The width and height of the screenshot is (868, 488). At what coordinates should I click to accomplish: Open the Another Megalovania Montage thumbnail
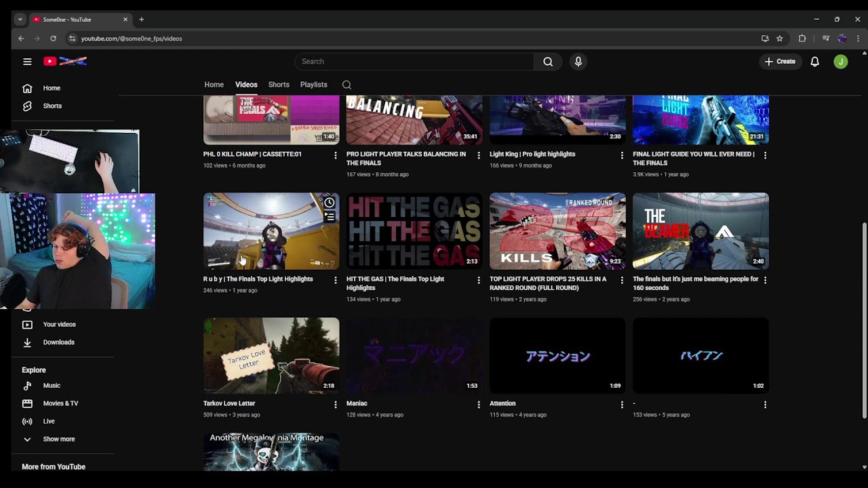click(271, 451)
